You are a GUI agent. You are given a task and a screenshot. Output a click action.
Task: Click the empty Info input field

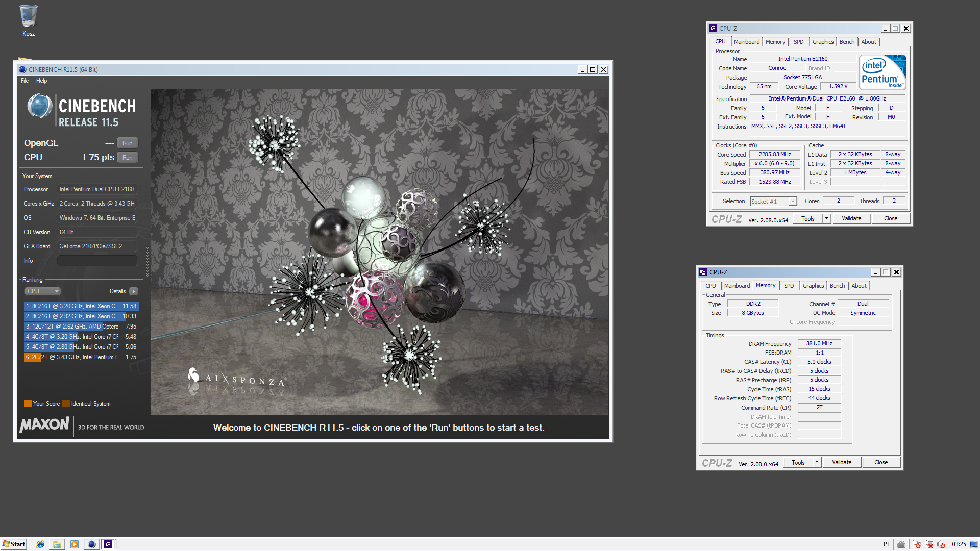click(97, 261)
